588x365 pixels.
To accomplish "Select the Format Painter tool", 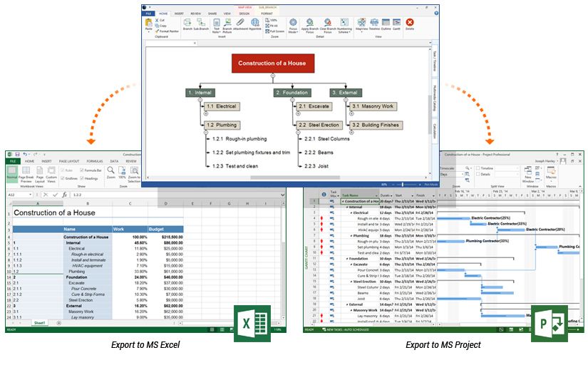I will click(x=167, y=31).
